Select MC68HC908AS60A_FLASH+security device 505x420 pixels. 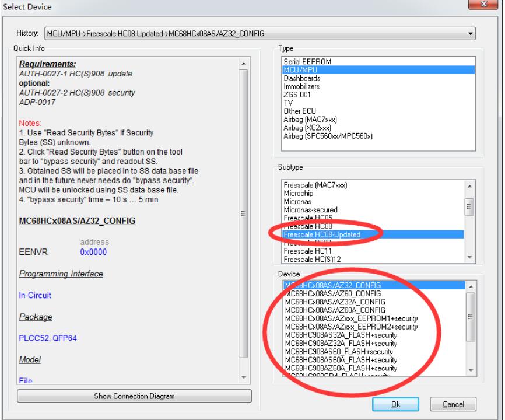pyautogui.click(x=341, y=360)
